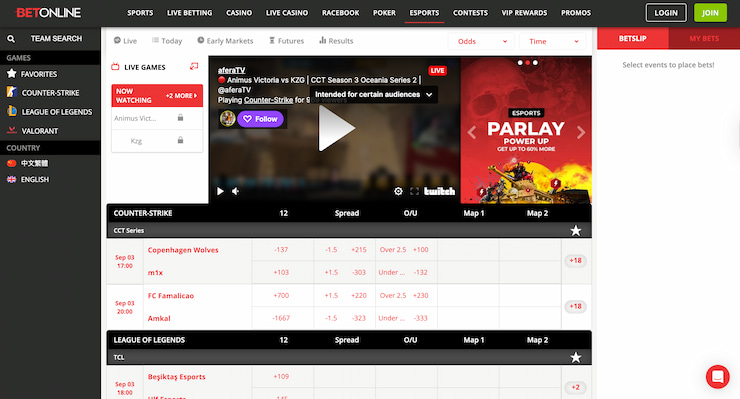This screenshot has width=740, height=399.
Task: Open the red chat bubble widget
Action: click(x=717, y=376)
